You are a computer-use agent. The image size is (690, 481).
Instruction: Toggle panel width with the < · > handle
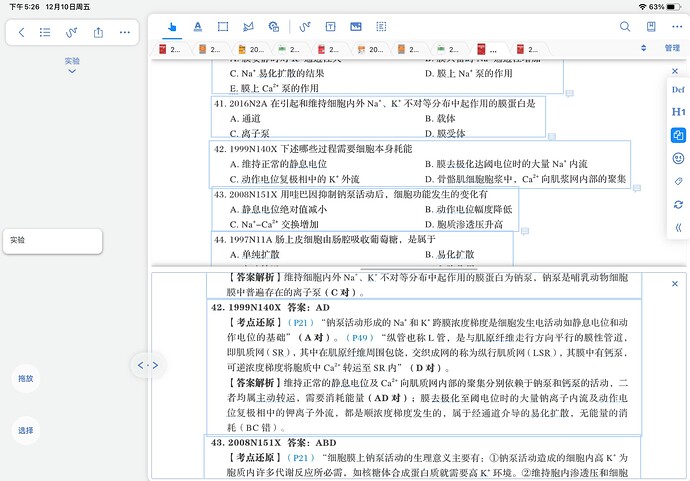tap(148, 365)
